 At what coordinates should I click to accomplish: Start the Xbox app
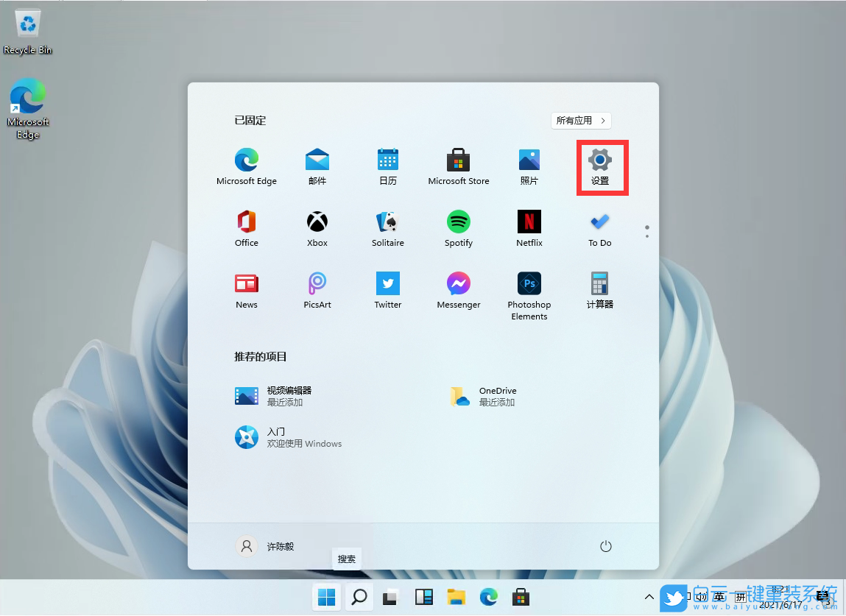pos(317,228)
